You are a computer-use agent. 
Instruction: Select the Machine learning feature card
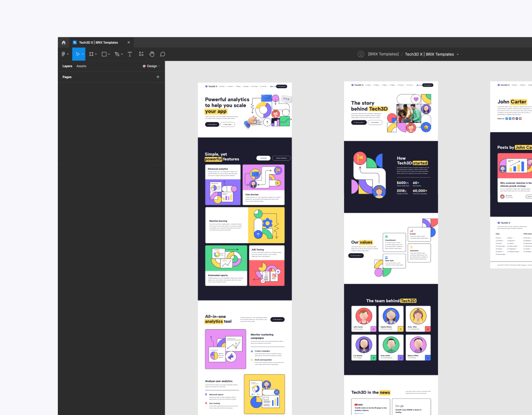tap(245, 225)
